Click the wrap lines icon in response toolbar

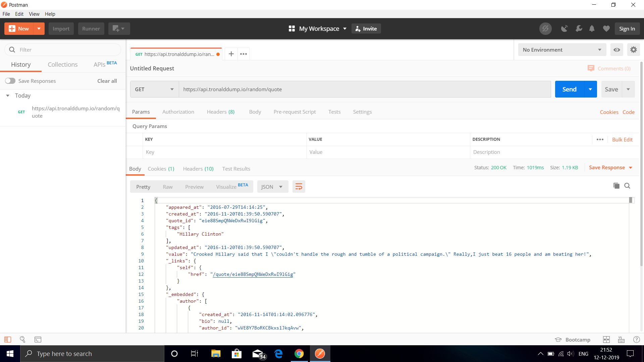coord(299,187)
